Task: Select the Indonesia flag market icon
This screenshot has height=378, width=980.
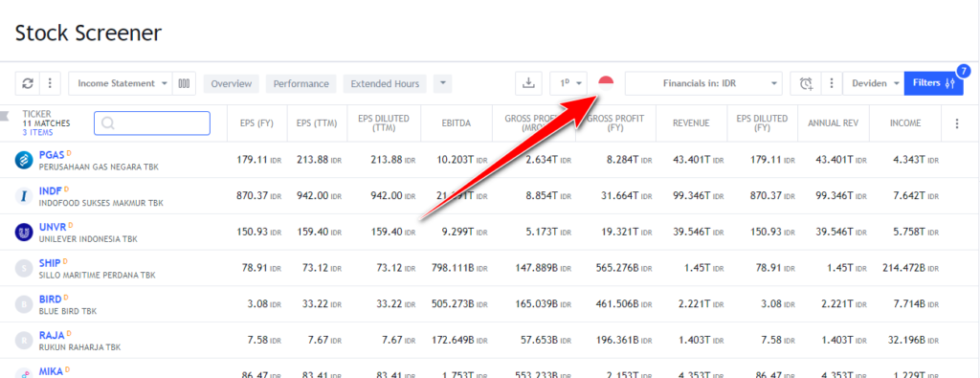Action: point(606,83)
